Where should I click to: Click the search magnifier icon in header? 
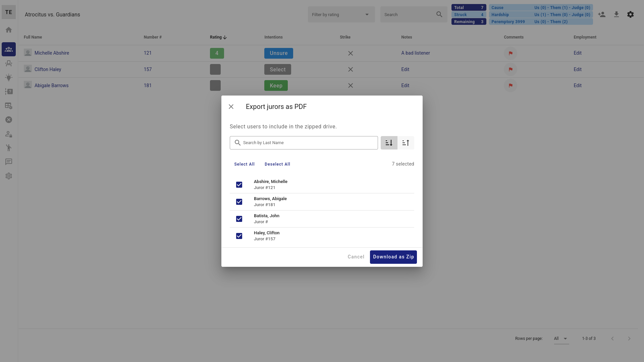point(439,14)
